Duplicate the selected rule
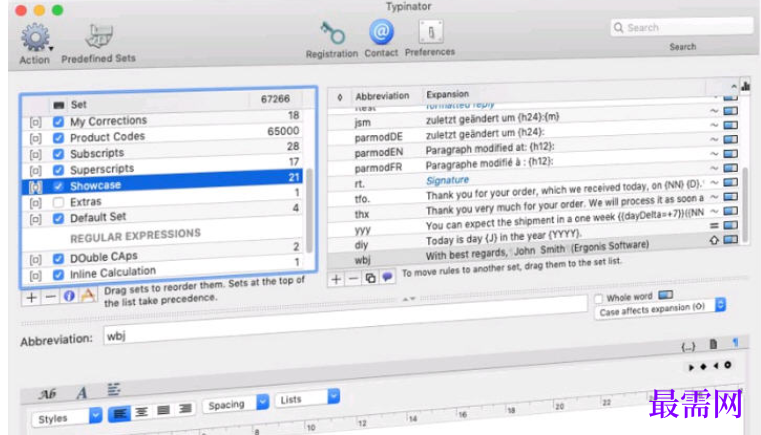 (370, 278)
